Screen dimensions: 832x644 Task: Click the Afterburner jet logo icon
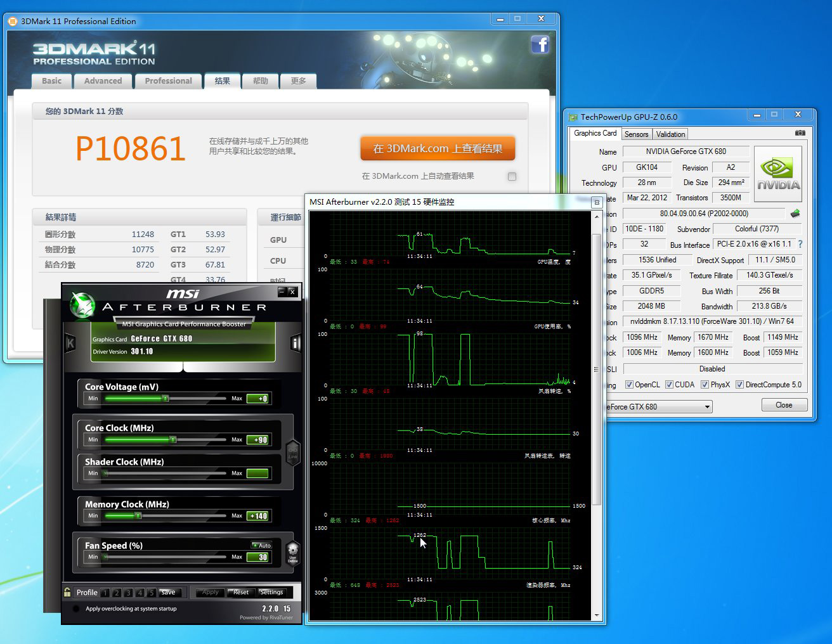coord(82,306)
